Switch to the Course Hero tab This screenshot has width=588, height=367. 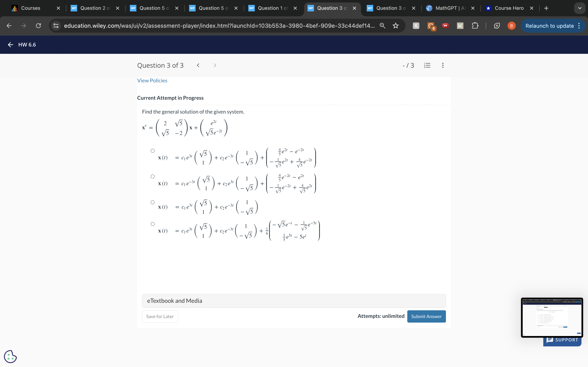point(510,8)
